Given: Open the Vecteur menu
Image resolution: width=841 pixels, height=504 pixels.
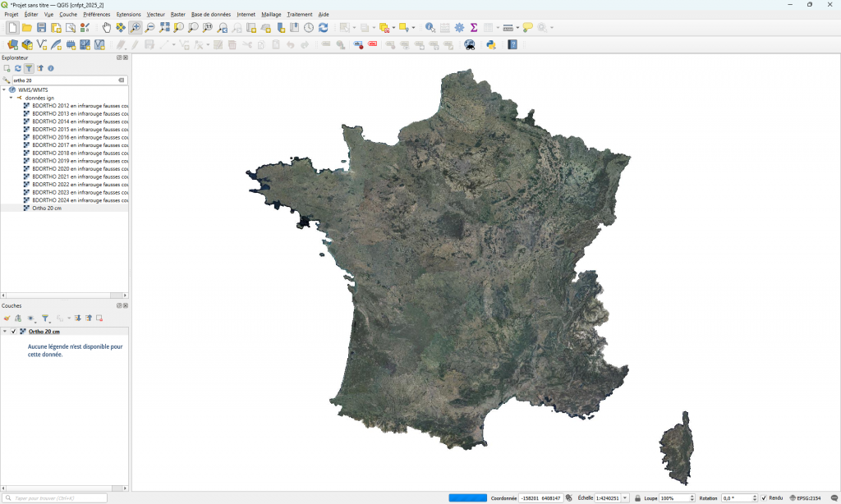Looking at the screenshot, I should point(155,14).
